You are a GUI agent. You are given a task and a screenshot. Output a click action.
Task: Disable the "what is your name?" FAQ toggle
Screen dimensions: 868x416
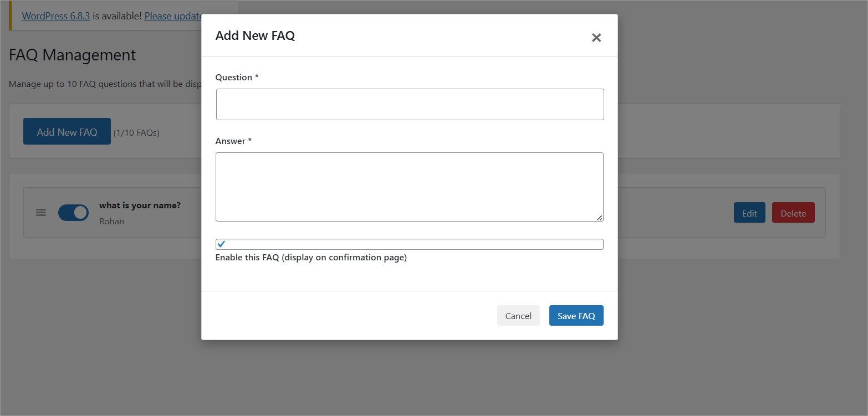(x=74, y=212)
